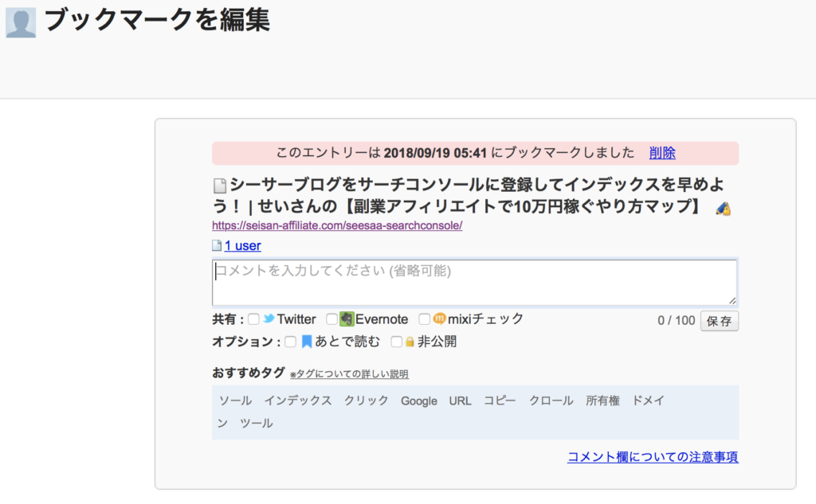This screenshot has width=816, height=504.
Task: Open タグについての詳しい説明 help link
Action: point(351,373)
